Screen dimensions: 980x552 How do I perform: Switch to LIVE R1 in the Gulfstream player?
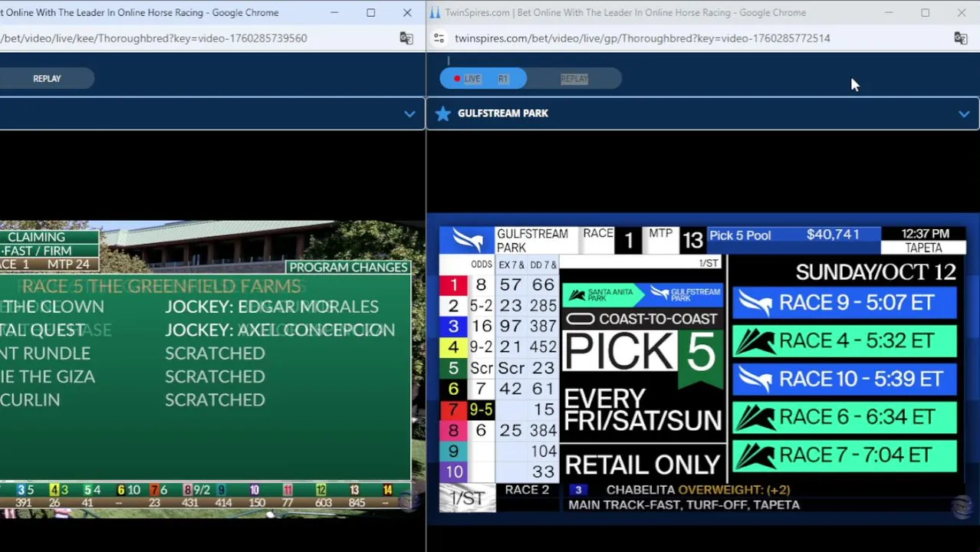click(x=483, y=78)
